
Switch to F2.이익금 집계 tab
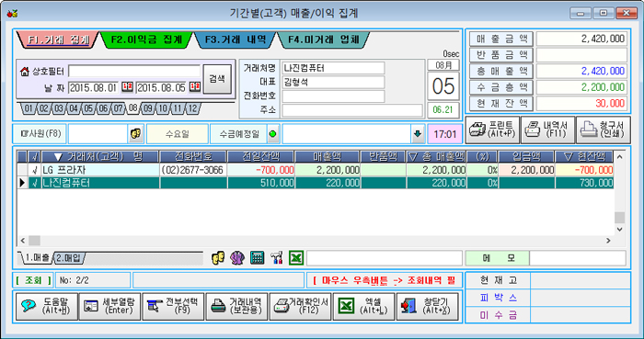point(146,40)
